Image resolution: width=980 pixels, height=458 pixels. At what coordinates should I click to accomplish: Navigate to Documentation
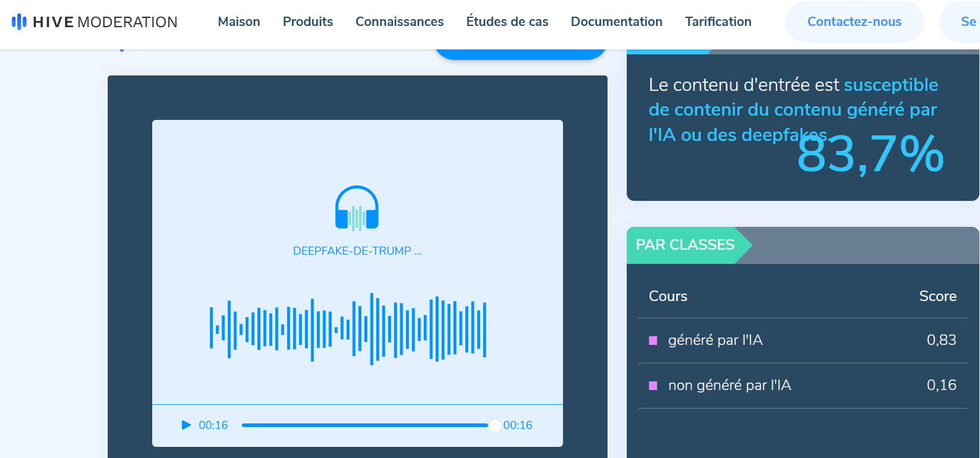coord(616,22)
